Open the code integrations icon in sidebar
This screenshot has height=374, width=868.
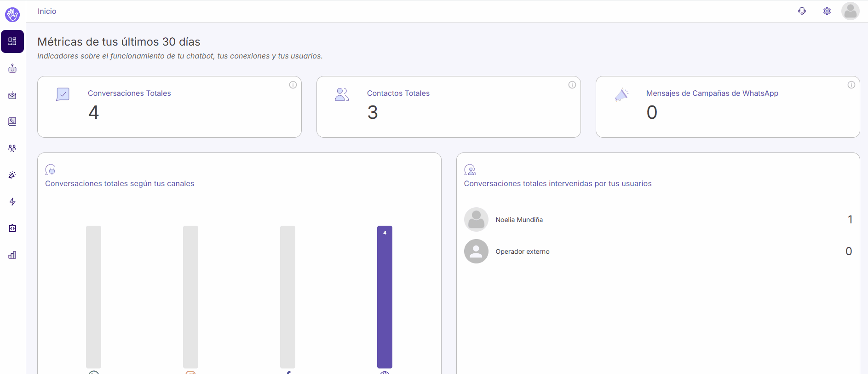click(12, 228)
